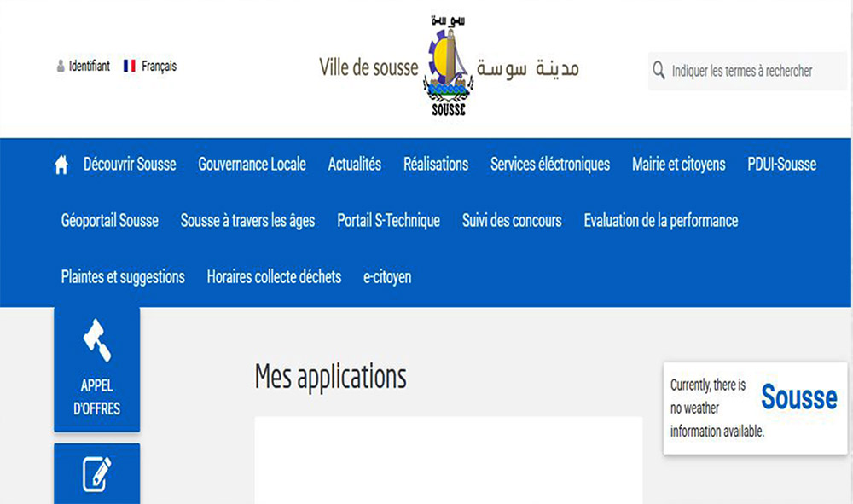853x504 pixels.
Task: Open Portail S-Technique
Action: pos(388,221)
